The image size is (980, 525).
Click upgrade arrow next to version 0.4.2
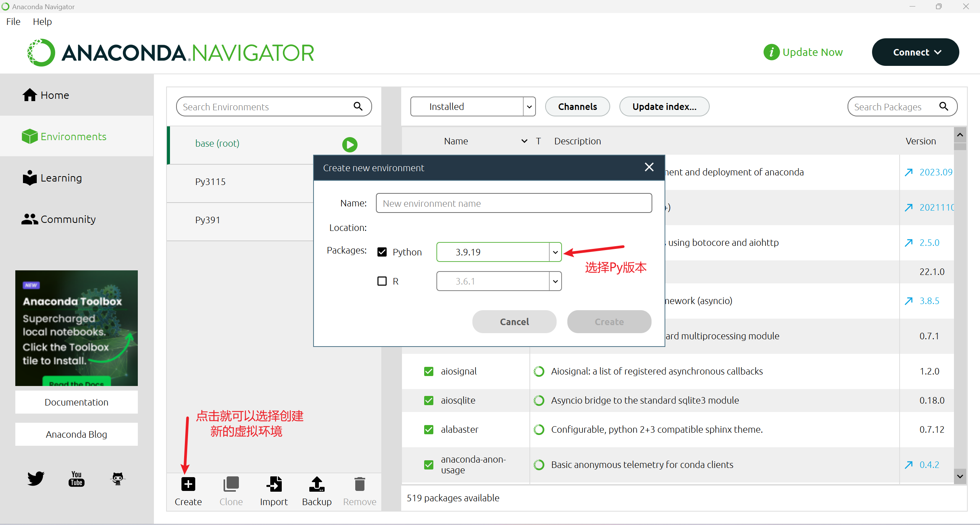click(x=908, y=465)
